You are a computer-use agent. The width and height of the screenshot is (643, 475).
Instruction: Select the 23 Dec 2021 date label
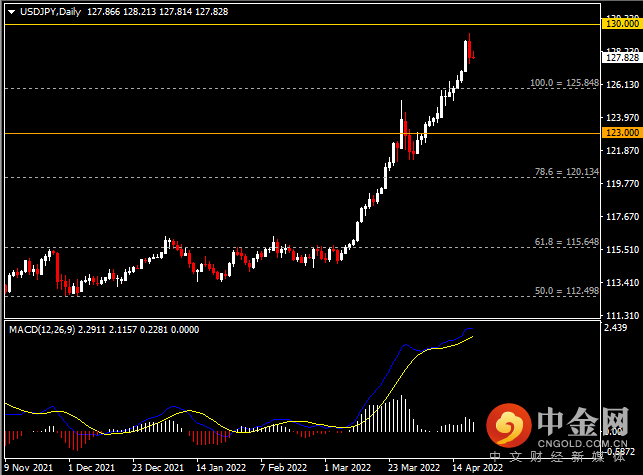pyautogui.click(x=158, y=468)
